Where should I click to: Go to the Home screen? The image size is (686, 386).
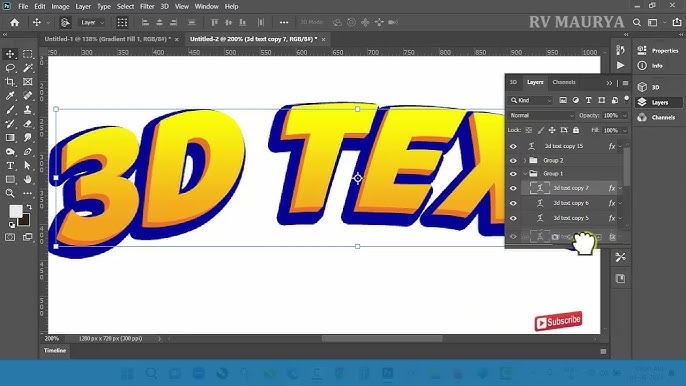pyautogui.click(x=14, y=22)
